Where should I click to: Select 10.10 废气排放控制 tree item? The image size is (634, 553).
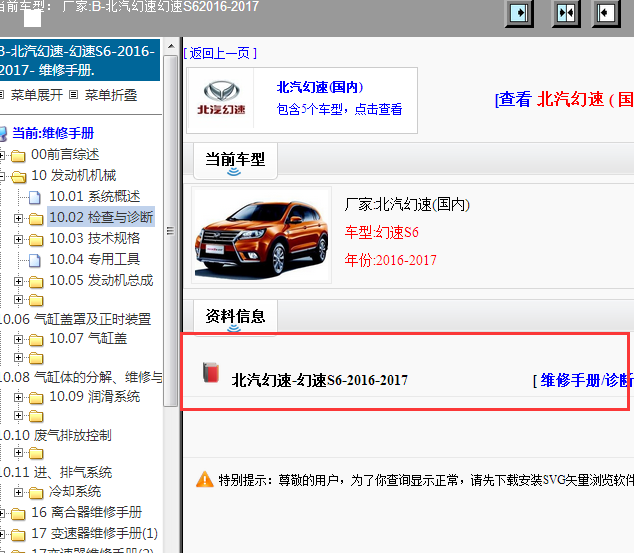click(x=56, y=435)
